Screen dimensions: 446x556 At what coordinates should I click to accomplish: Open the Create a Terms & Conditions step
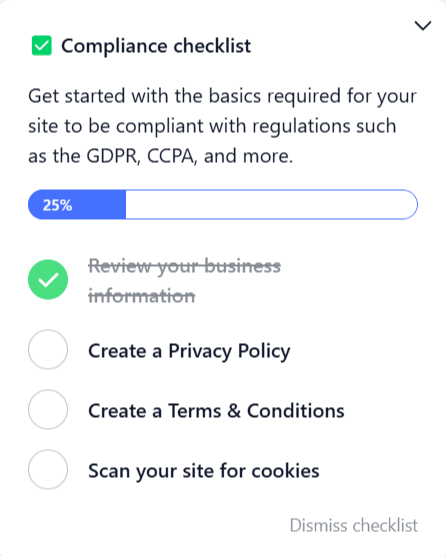[x=216, y=411]
